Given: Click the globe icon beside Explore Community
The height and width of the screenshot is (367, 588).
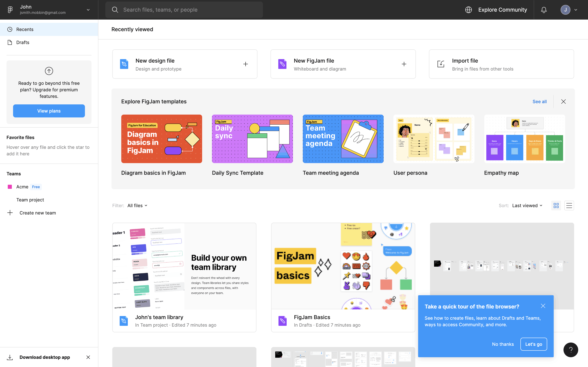Looking at the screenshot, I should coord(468,10).
